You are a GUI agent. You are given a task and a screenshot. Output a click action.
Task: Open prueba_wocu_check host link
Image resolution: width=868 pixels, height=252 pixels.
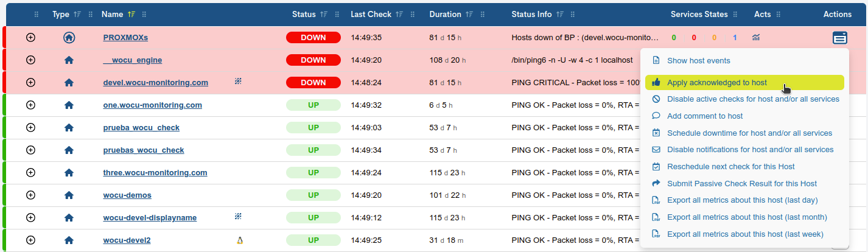tap(141, 128)
